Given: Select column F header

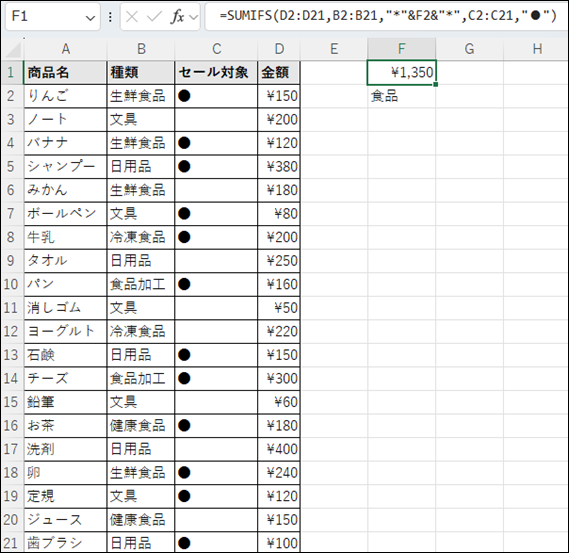Looking at the screenshot, I should tap(401, 49).
